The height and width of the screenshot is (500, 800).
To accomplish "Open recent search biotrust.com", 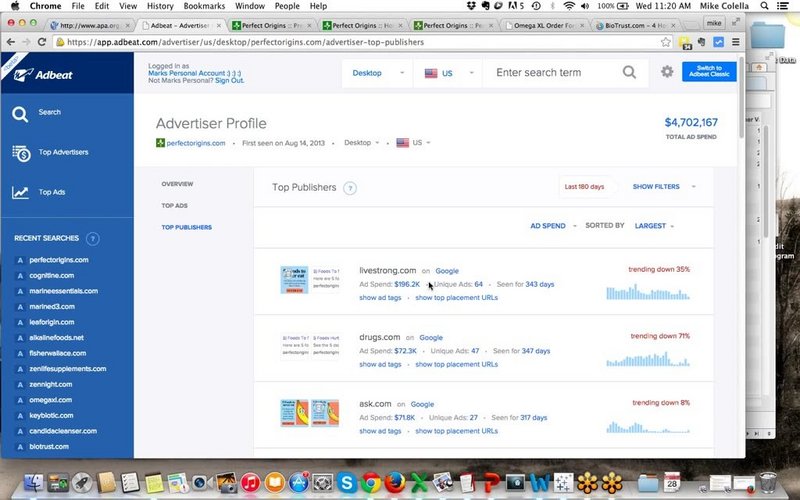I will coord(49,446).
